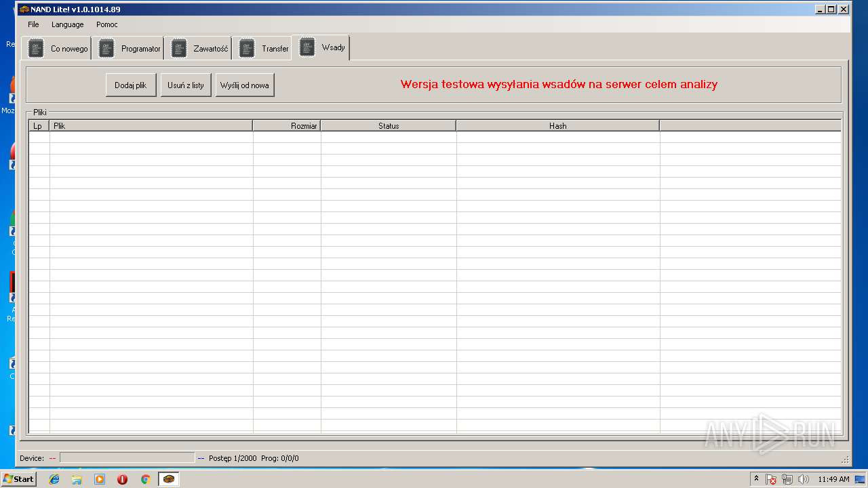This screenshot has height=488, width=868.
Task: Click the clock showing 11:49 AM
Action: [x=833, y=479]
